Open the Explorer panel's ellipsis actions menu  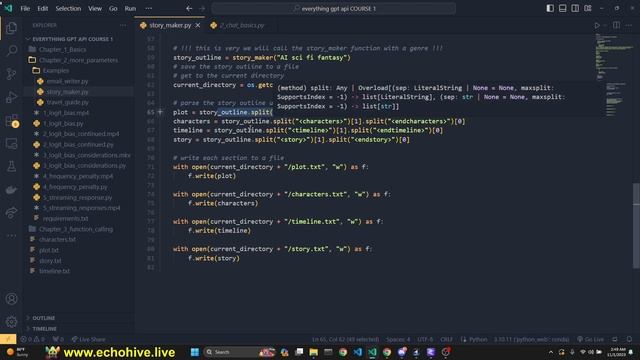(x=123, y=25)
